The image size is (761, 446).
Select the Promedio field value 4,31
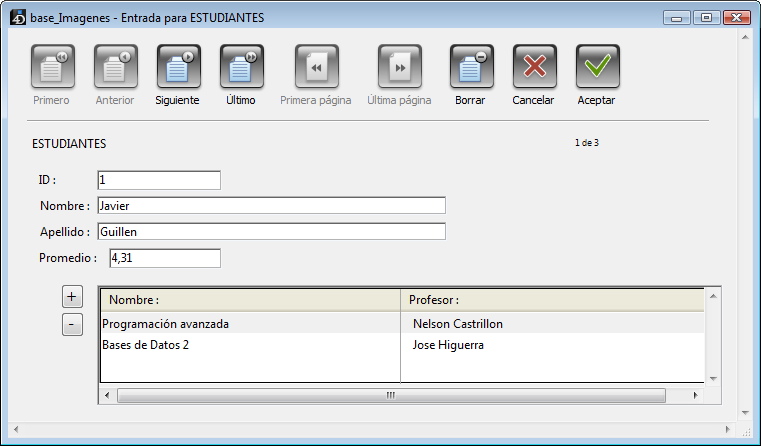pyautogui.click(x=164, y=258)
